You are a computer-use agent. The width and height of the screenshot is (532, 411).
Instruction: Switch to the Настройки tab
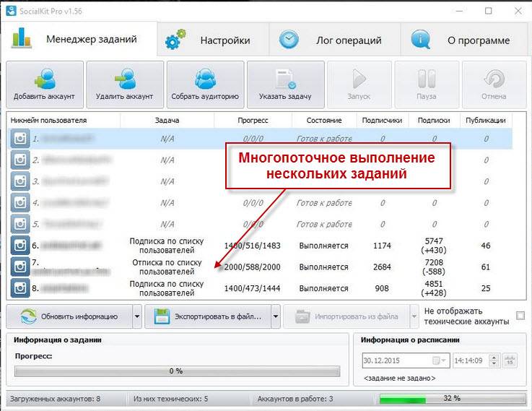213,40
